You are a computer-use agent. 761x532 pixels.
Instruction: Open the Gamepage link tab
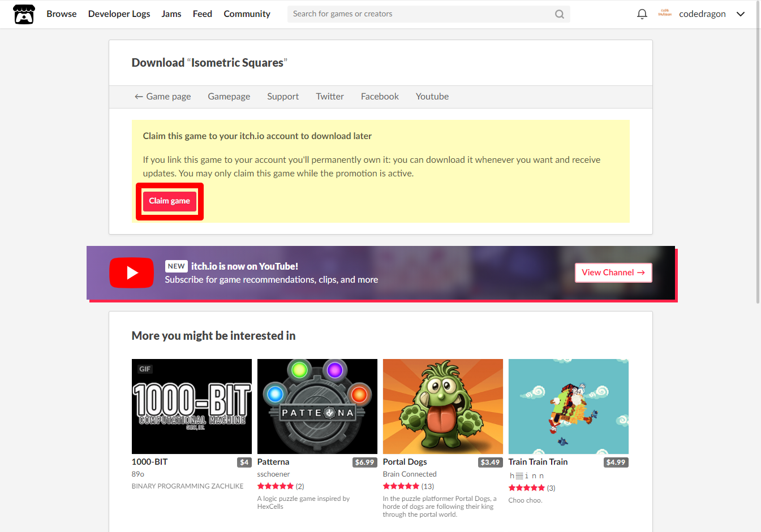(x=229, y=97)
